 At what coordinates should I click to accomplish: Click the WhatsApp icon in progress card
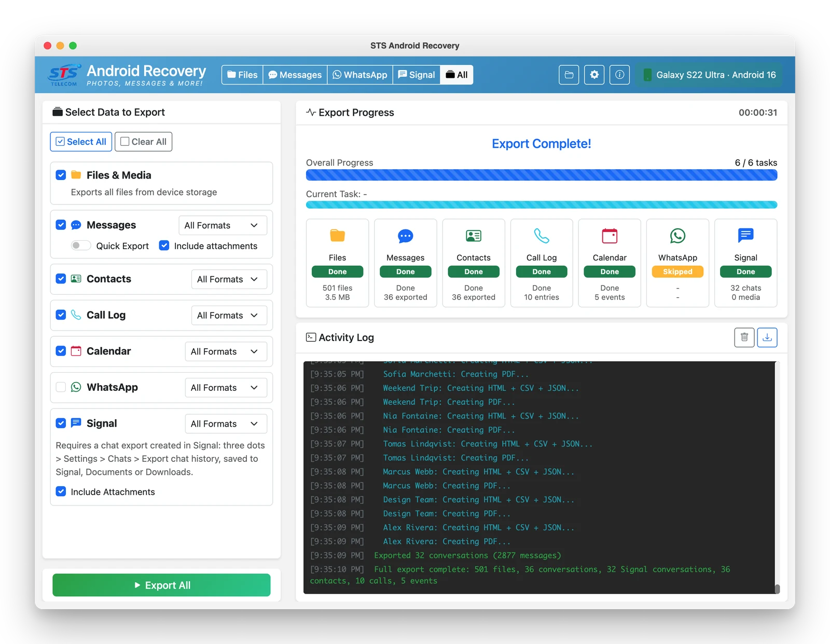point(677,236)
